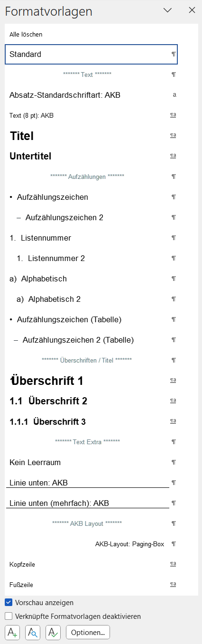Open the Formatvorlagen pane options chevron
The image size is (202, 644).
[167, 10]
